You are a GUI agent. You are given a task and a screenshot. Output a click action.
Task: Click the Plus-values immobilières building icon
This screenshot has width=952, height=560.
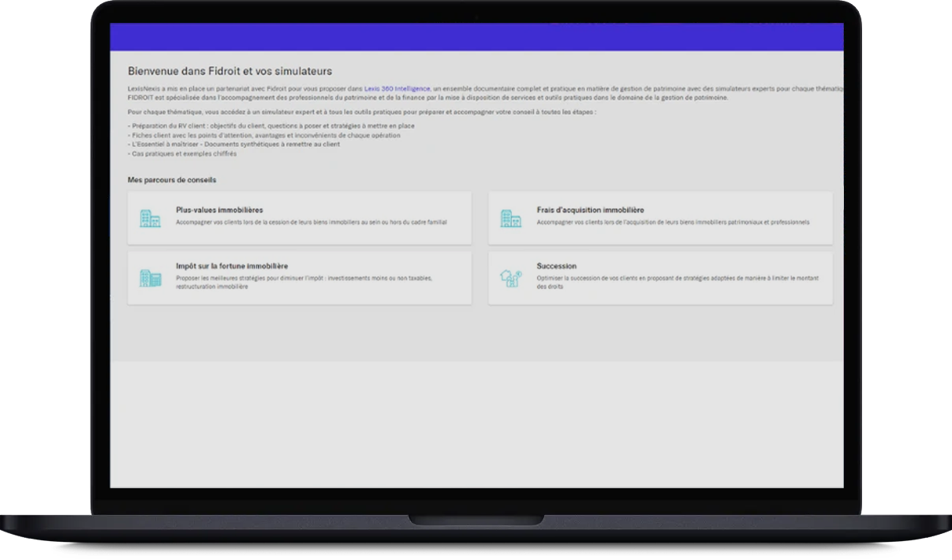point(150,218)
